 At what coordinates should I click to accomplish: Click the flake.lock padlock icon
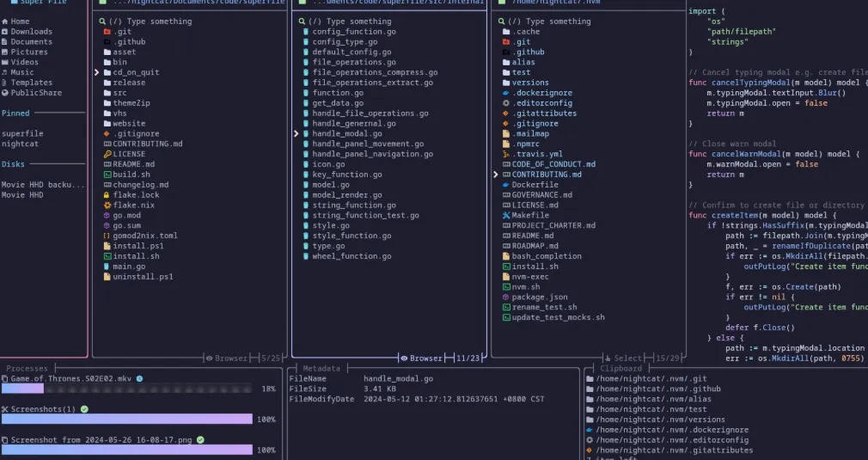coord(107,195)
